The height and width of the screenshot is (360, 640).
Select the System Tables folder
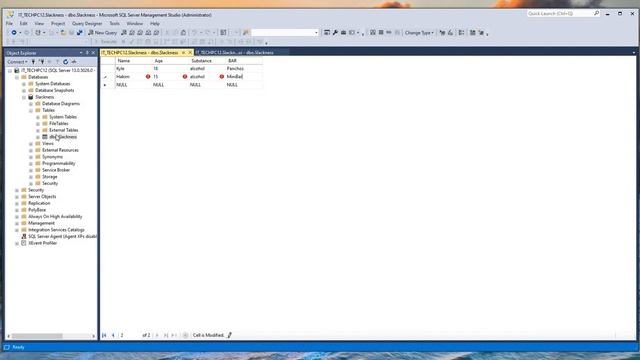63,117
